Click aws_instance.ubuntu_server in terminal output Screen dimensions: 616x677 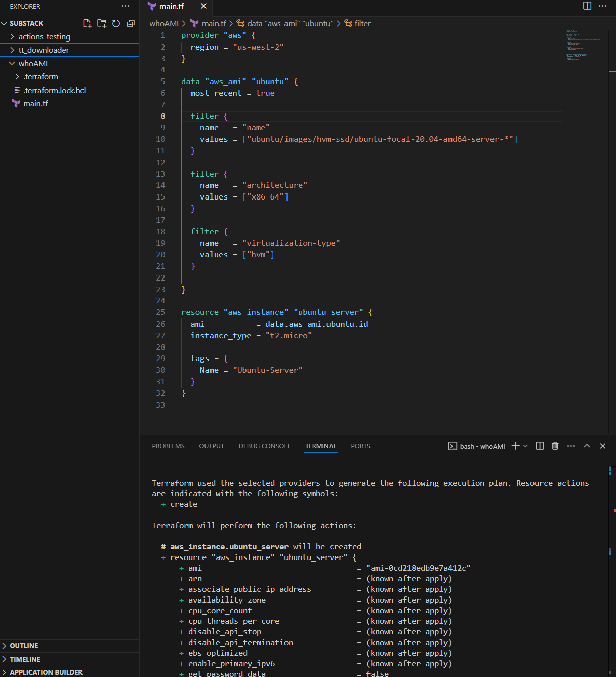(229, 547)
